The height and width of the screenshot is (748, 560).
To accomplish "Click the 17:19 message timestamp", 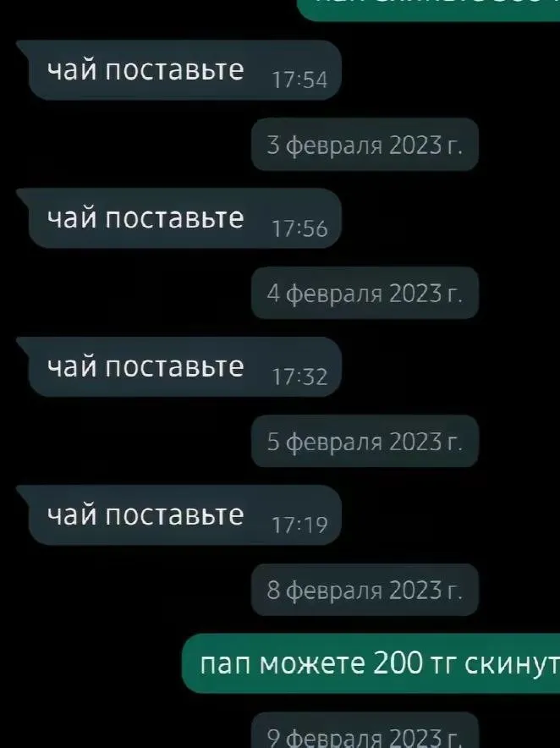I will point(299,525).
